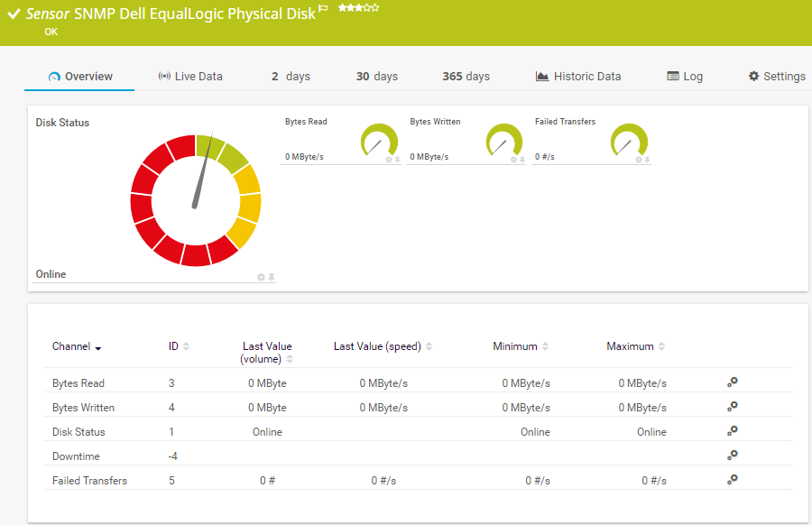
Task: View the 30 days graph
Action: tap(376, 77)
